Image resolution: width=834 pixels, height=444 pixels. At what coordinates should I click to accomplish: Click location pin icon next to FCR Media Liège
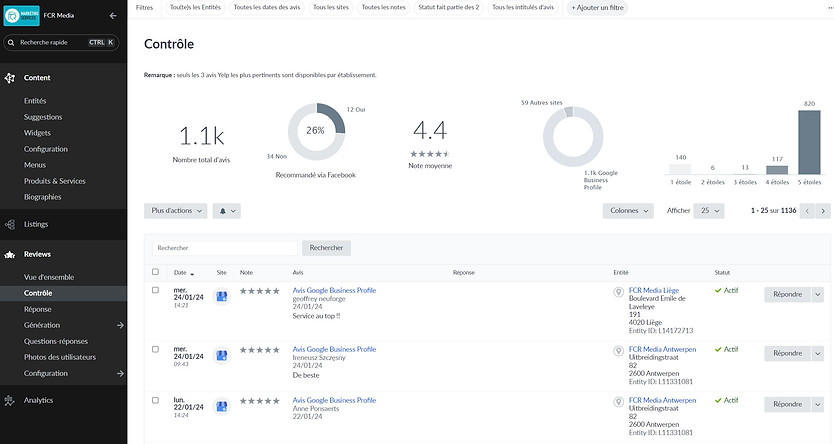618,292
